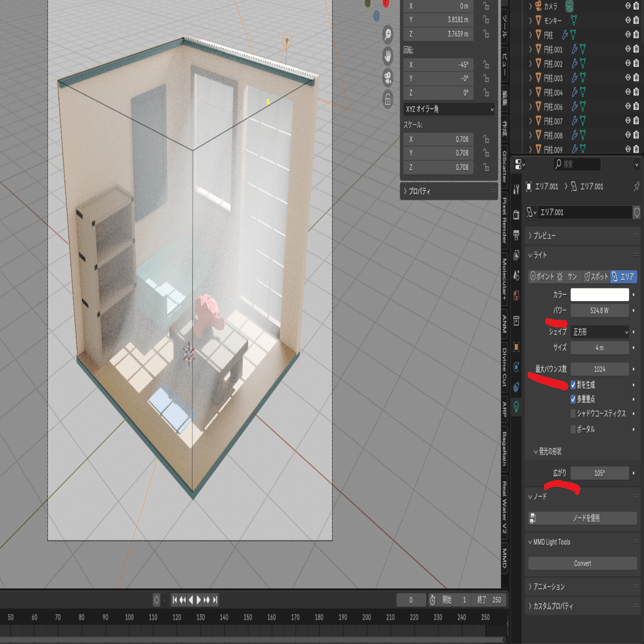The height and width of the screenshot is (644, 644).
Task: Click the viewport zoom magnifier icon
Action: [x=388, y=35]
